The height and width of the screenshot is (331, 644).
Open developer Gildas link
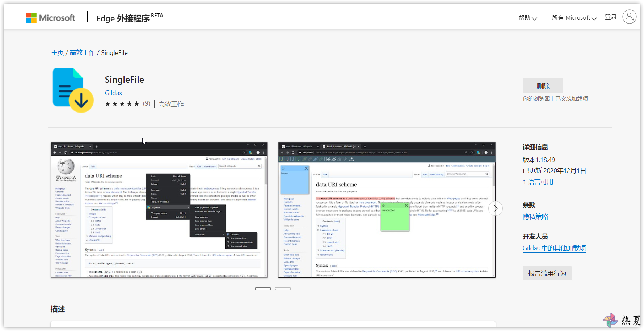point(113,93)
